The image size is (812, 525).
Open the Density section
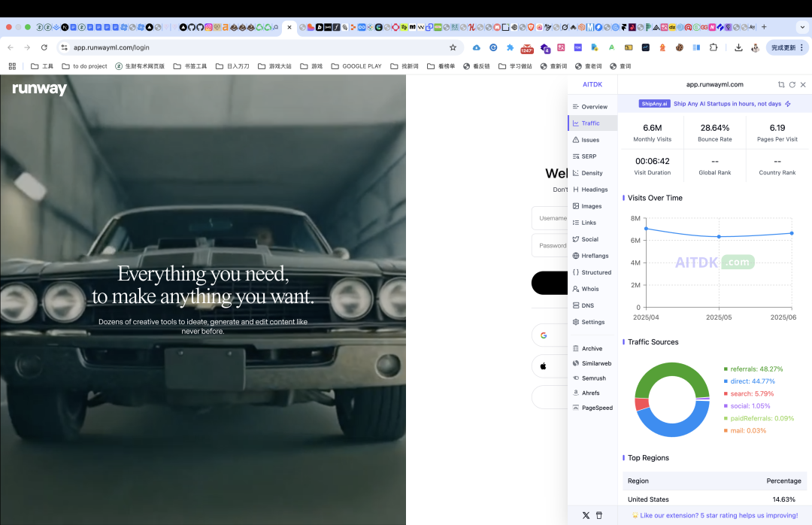(x=592, y=173)
